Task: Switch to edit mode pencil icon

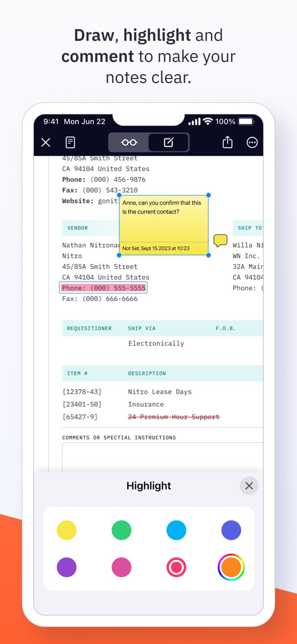Action: [169, 143]
